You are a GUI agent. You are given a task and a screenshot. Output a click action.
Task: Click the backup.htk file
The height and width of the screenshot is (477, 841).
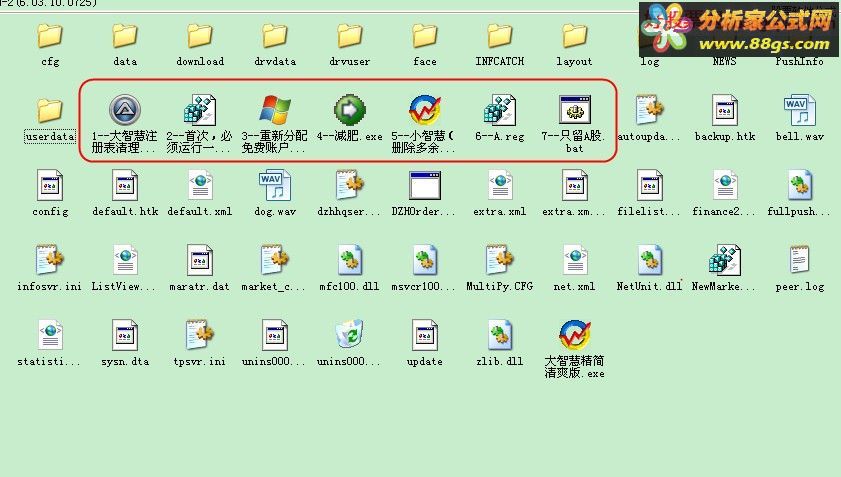[725, 111]
